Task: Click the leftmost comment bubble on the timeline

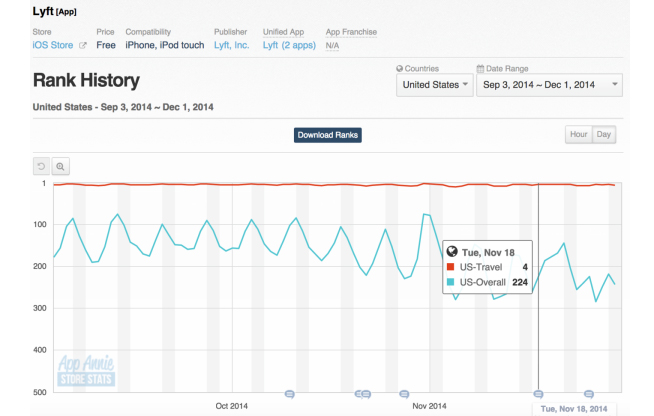Action: point(290,394)
